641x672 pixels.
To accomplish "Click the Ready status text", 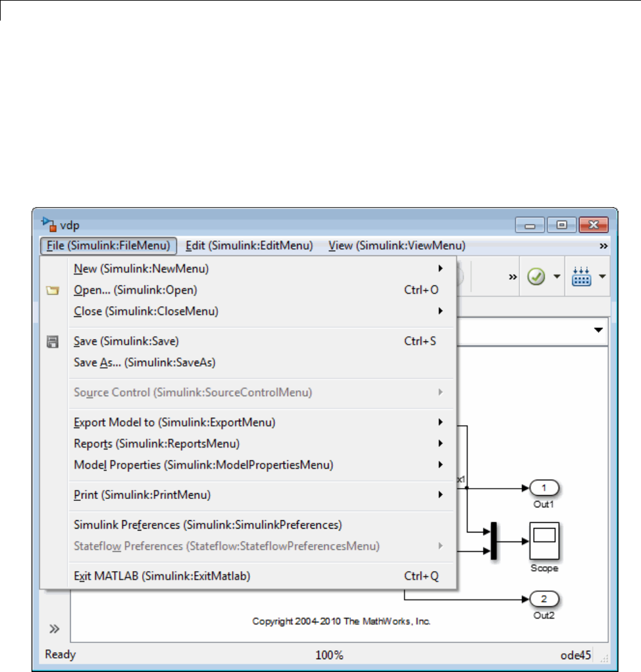I will pyautogui.click(x=60, y=655).
